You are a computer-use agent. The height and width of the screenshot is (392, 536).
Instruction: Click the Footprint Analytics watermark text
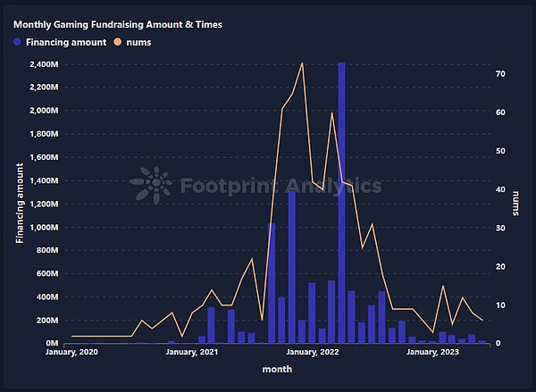(x=281, y=186)
